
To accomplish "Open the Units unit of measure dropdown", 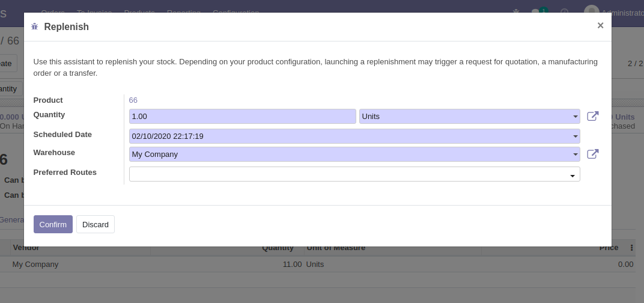I will (469, 117).
